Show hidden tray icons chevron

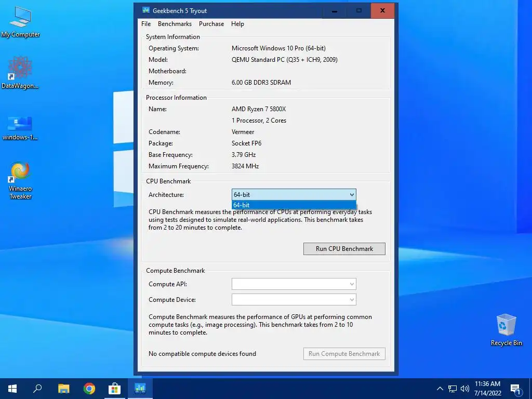[440, 389]
